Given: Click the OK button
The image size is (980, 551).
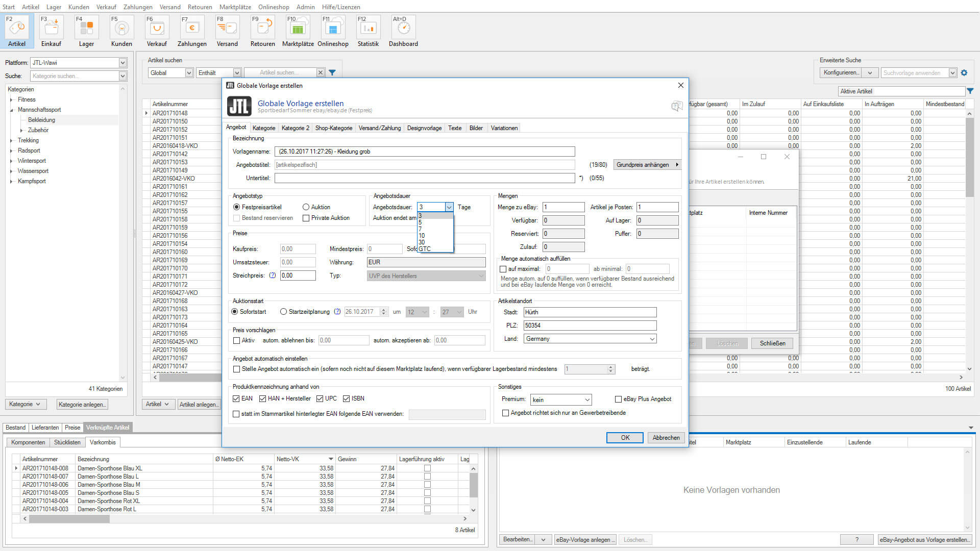Looking at the screenshot, I should [x=625, y=438].
